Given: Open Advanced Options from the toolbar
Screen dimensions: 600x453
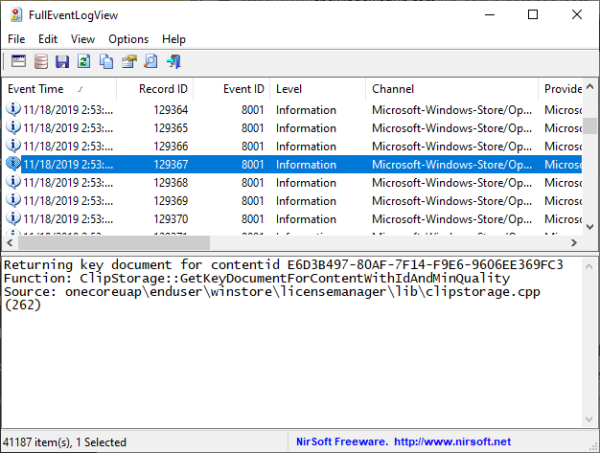Looking at the screenshot, I should tap(18, 62).
